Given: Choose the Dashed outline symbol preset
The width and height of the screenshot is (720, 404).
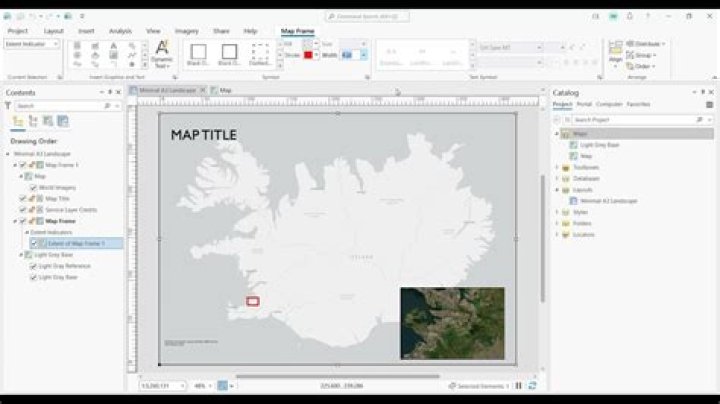Looking at the screenshot, I should click(260, 53).
